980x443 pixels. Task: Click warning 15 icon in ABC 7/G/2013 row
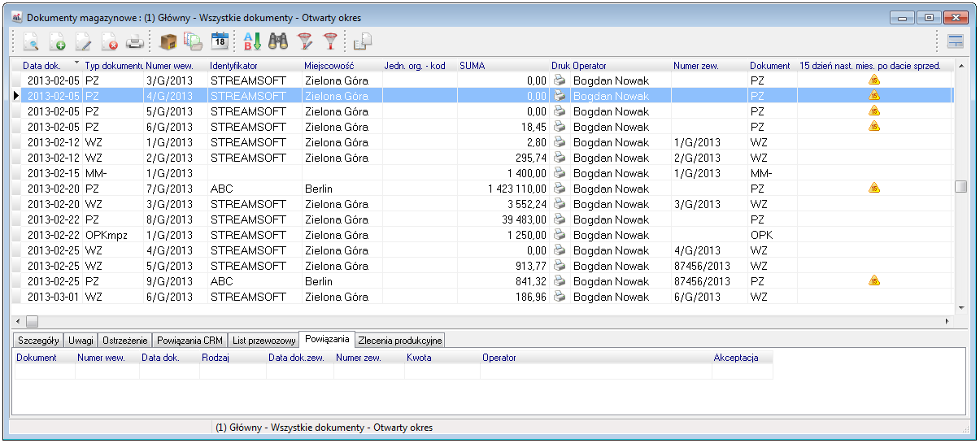874,189
